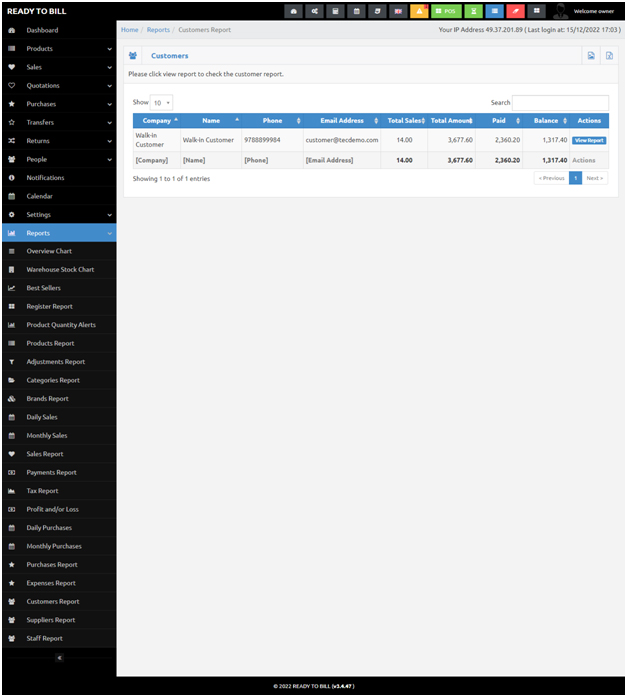Image resolution: width=627 pixels, height=697 pixels.
Task: Export the customers report to Excel icon
Action: coord(609,56)
